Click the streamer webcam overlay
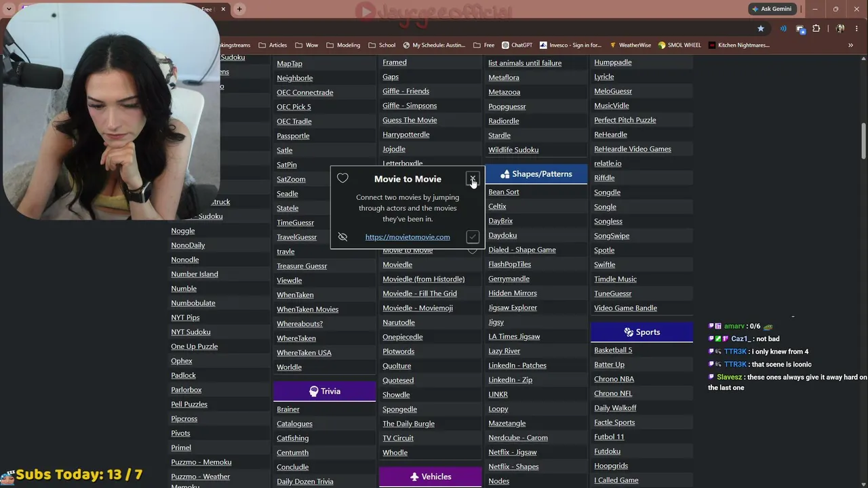868x488 pixels. 110,112
